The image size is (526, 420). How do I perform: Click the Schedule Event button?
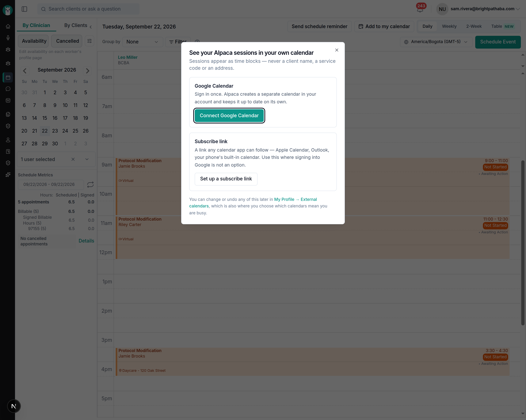[498, 42]
